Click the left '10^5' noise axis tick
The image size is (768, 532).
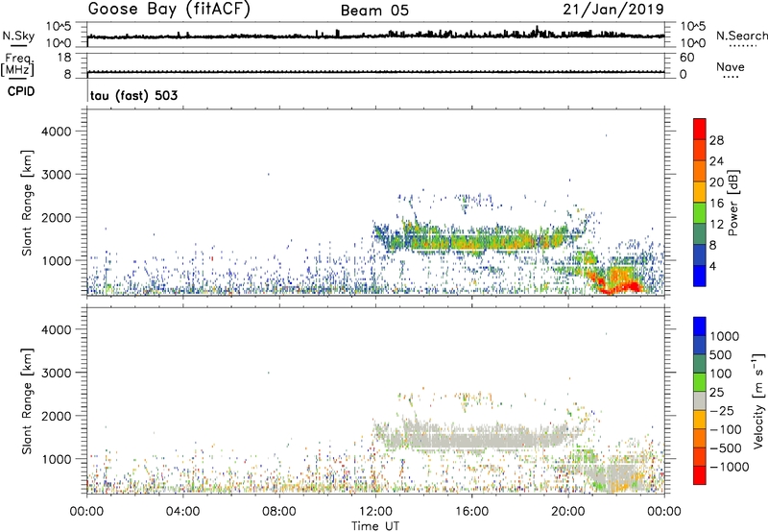tap(59, 27)
